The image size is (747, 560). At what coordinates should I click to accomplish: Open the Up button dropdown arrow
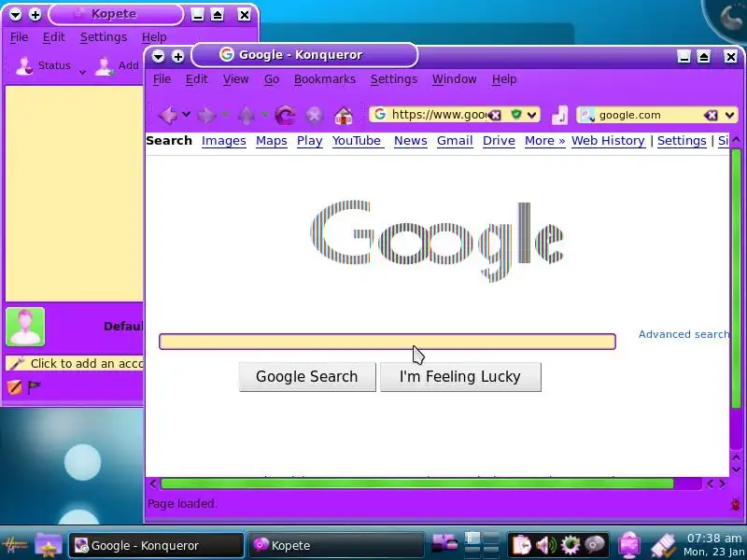point(264,114)
